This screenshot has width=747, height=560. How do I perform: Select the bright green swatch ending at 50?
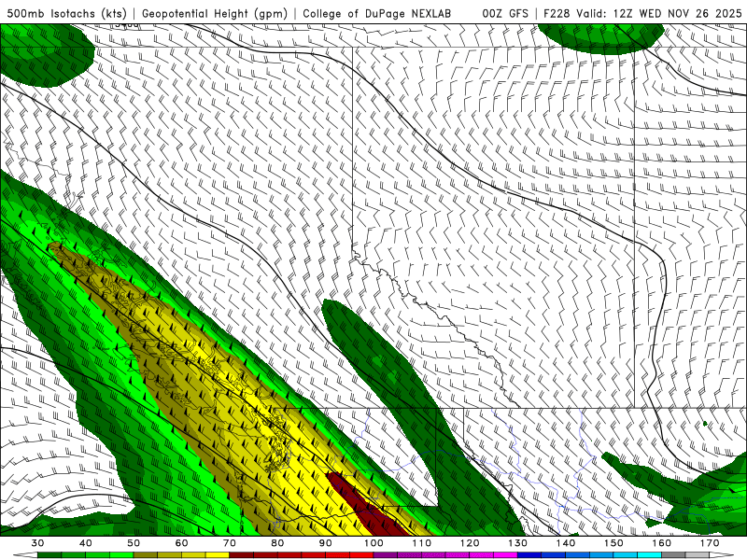(121, 555)
